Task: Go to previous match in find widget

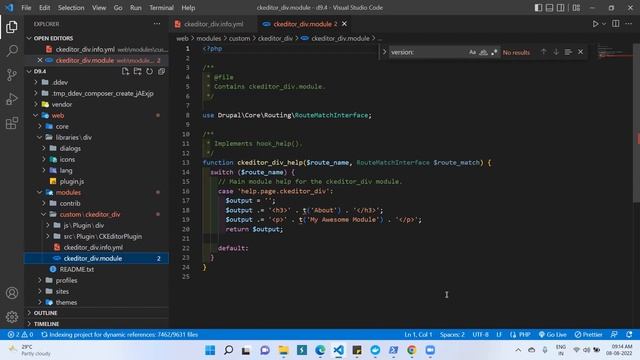Action: pyautogui.click(x=544, y=52)
